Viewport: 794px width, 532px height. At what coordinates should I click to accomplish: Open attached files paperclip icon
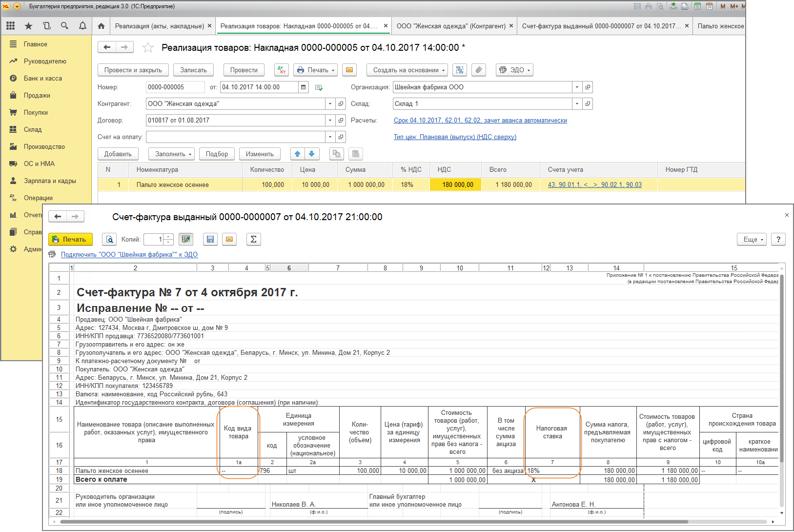pyautogui.click(x=479, y=70)
